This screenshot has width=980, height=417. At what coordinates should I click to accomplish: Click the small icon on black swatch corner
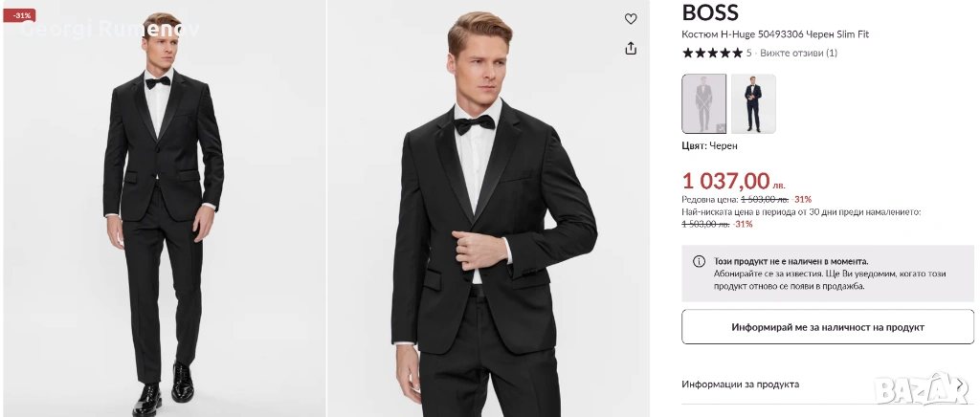pos(720,126)
